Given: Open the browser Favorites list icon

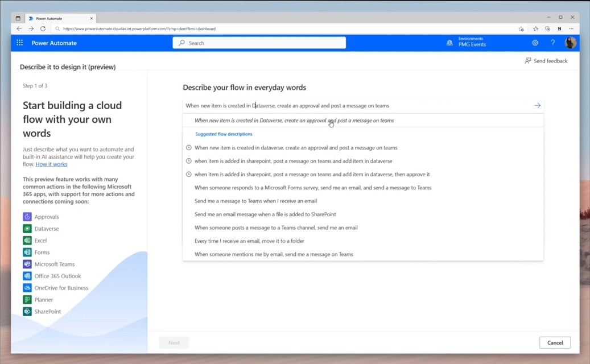Looking at the screenshot, I should click(535, 28).
